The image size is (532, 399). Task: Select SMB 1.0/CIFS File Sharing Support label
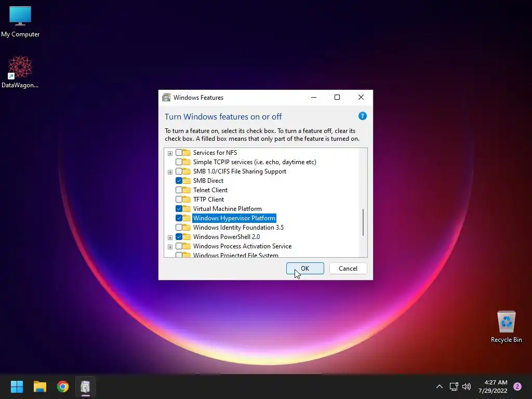pos(240,171)
